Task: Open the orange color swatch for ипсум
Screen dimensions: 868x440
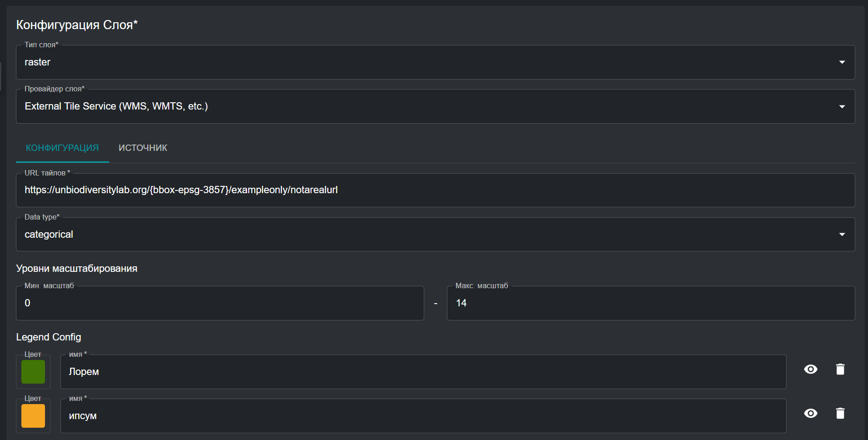Action: (x=33, y=416)
